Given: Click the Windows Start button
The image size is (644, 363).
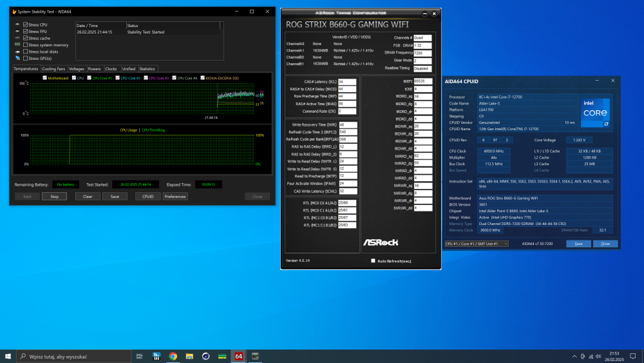Looking at the screenshot, I should tap(8, 356).
